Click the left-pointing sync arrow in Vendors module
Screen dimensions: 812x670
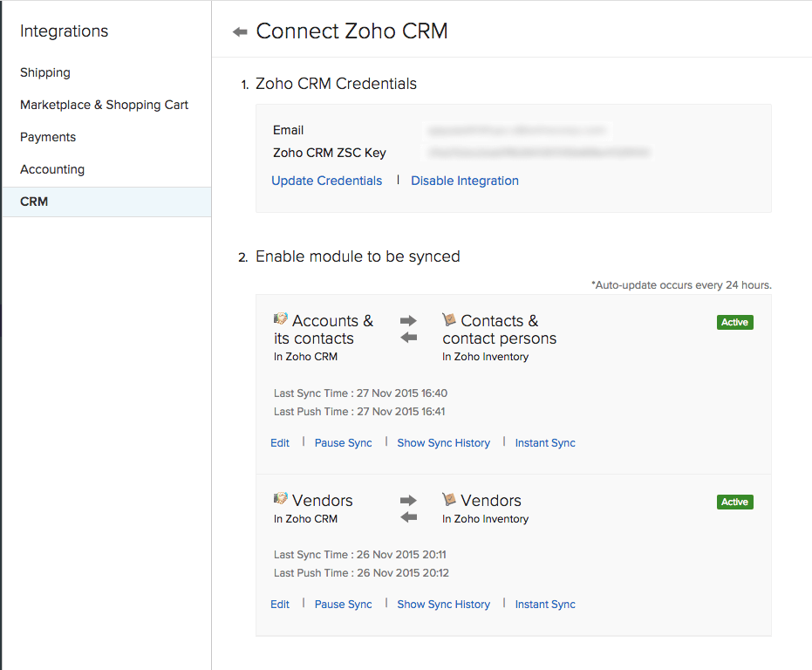[408, 517]
